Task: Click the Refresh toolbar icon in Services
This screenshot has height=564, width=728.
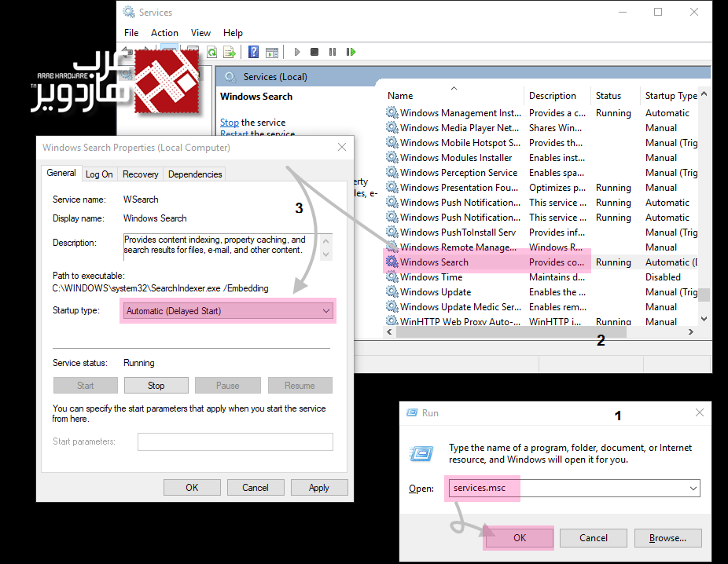Action: point(211,52)
